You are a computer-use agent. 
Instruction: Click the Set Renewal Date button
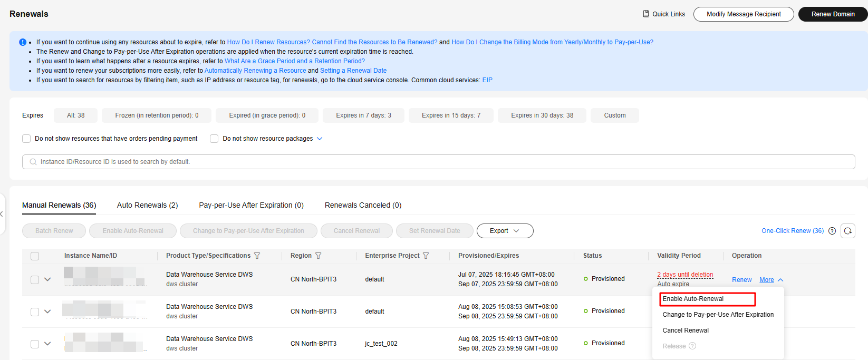click(435, 231)
